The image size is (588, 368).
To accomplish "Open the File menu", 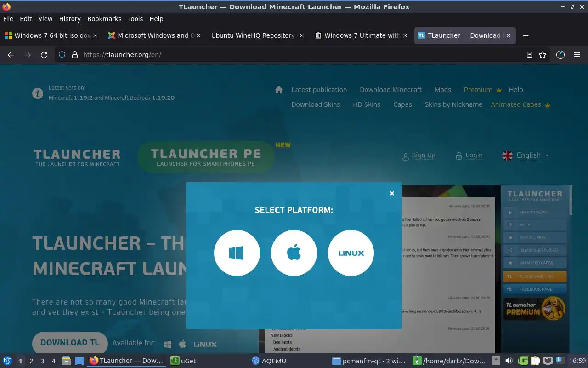I will [x=8, y=19].
